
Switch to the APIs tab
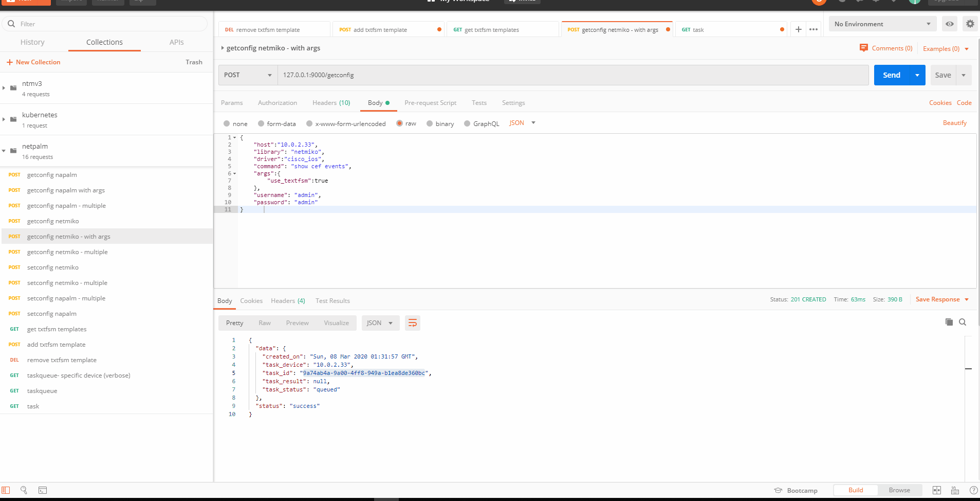pyautogui.click(x=176, y=42)
